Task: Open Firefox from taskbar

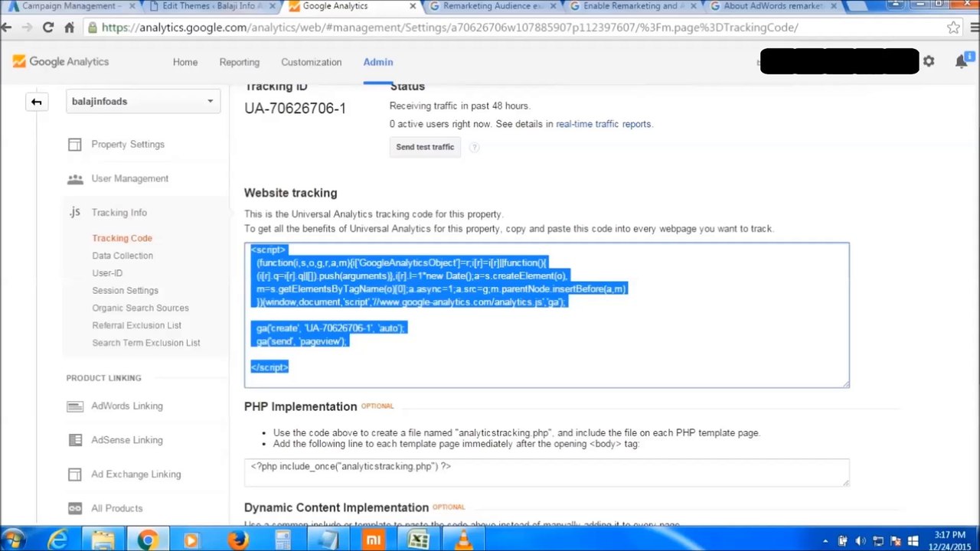Action: 238,540
